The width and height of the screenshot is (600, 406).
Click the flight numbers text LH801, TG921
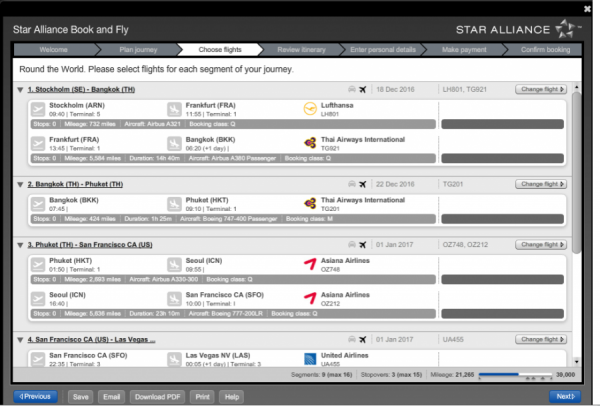coord(465,90)
